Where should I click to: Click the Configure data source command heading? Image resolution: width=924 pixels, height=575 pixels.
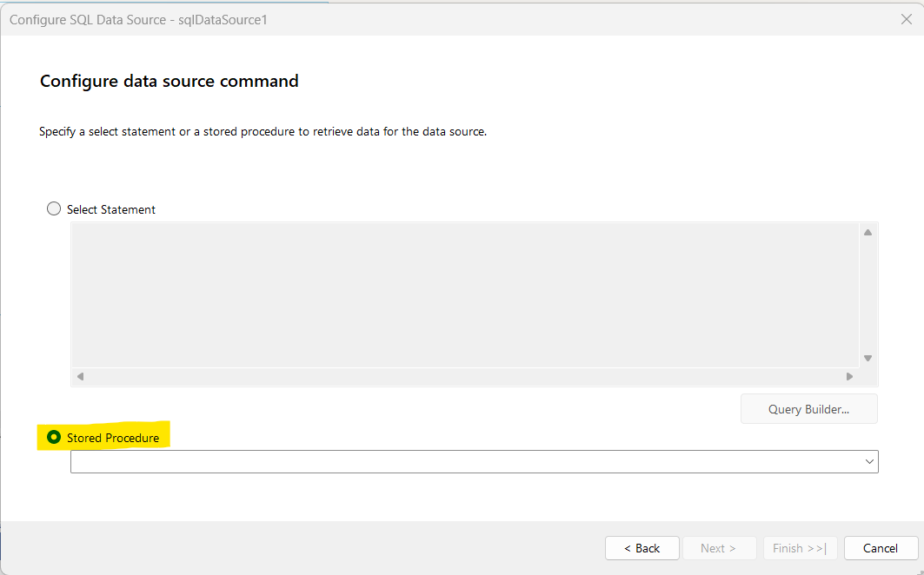point(170,82)
